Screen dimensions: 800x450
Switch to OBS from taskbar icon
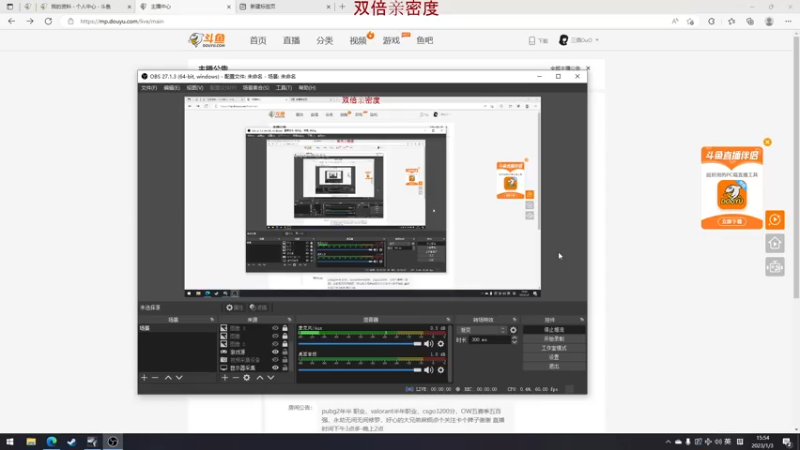pos(113,442)
